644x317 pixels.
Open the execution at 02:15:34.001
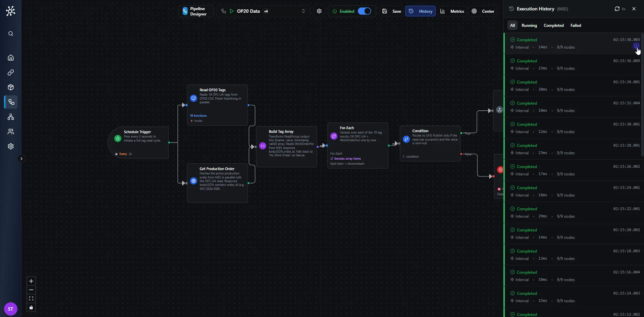click(x=573, y=86)
